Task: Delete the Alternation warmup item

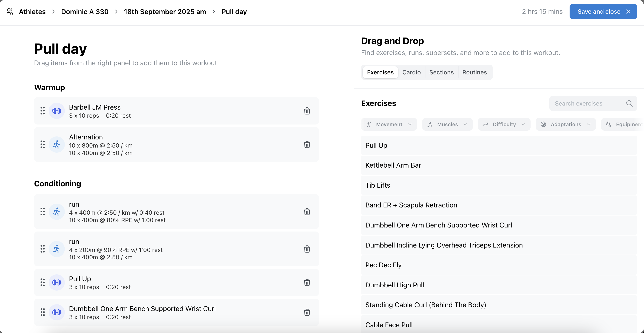Action: coord(307,145)
